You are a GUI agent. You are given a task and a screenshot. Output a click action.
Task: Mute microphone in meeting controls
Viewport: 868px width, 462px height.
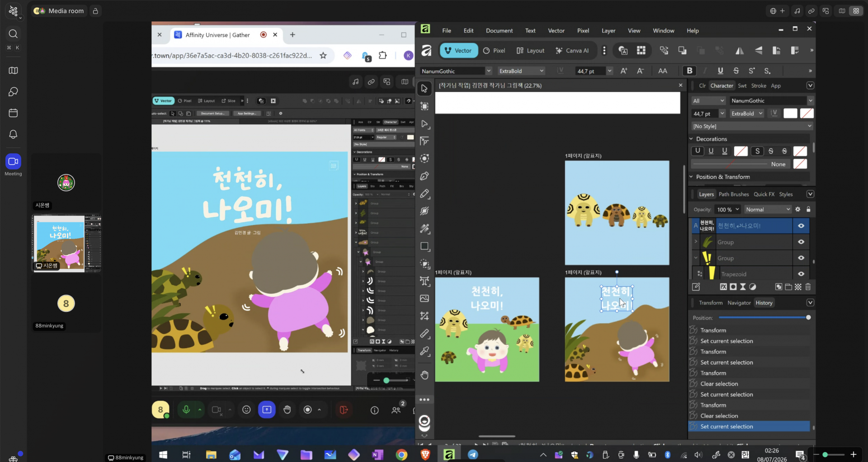click(x=186, y=410)
